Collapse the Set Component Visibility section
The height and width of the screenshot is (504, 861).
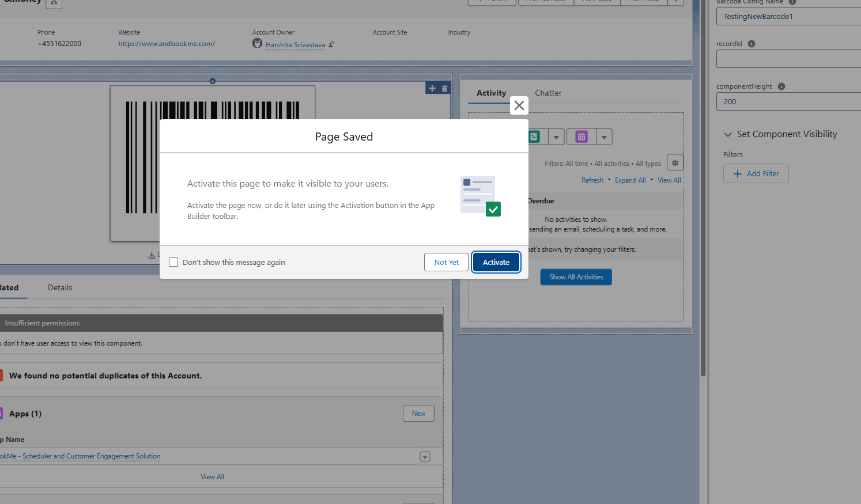727,134
